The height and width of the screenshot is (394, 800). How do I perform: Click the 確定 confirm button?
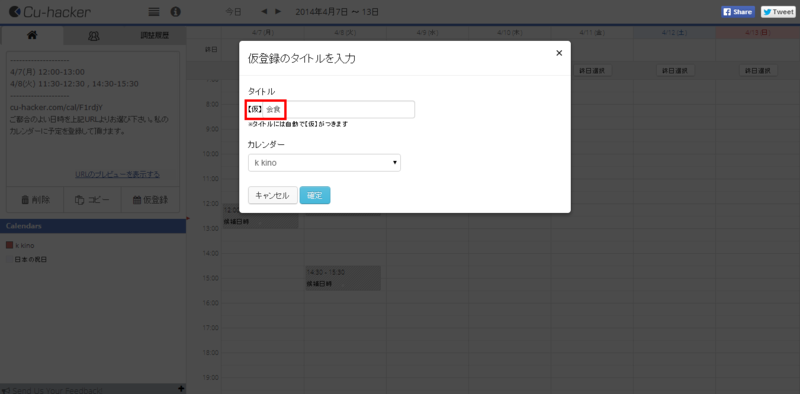315,195
